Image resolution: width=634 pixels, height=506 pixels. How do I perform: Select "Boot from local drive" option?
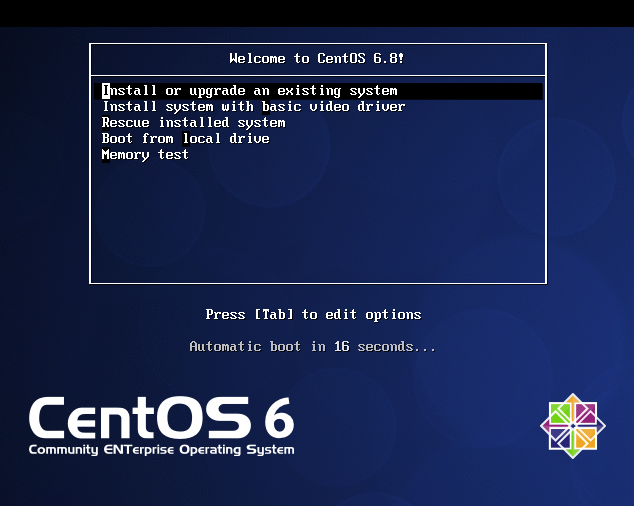(x=186, y=139)
